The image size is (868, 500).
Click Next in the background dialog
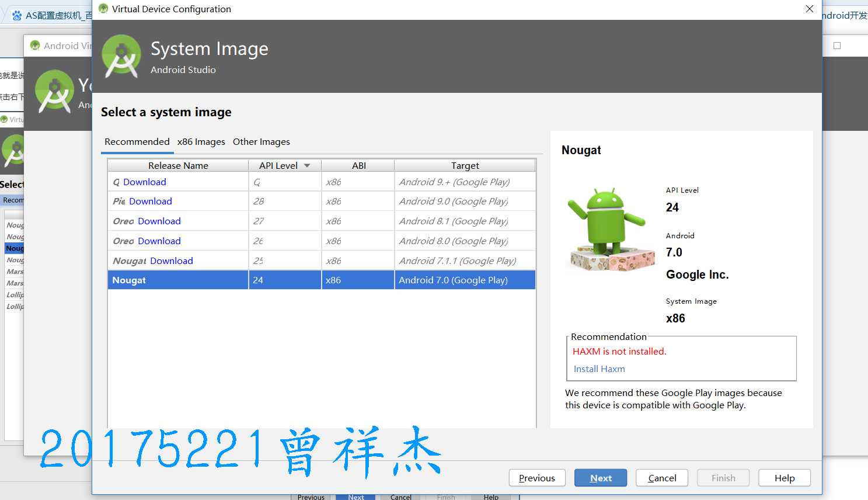click(355, 497)
